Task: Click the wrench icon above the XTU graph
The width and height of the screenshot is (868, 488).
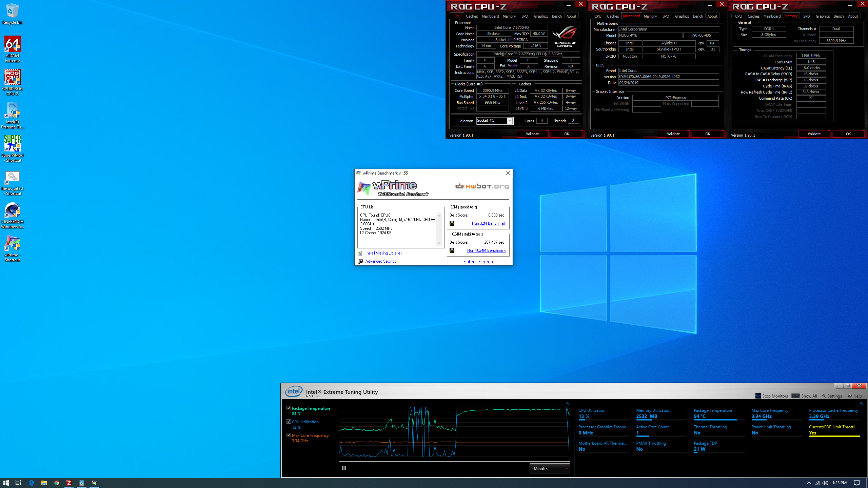Action: coord(567,403)
